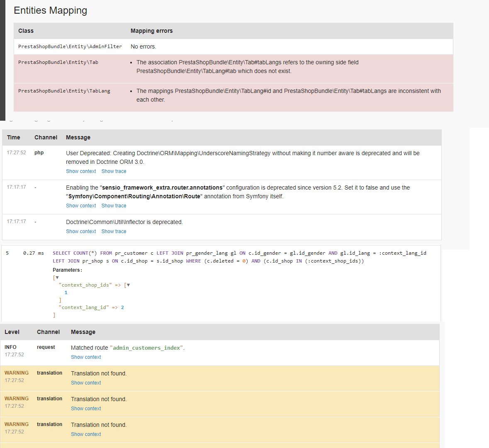Select PrestaShopBundle\Entity\AdminFilter class cell
The image size is (489, 448).
pyautogui.click(x=70, y=46)
